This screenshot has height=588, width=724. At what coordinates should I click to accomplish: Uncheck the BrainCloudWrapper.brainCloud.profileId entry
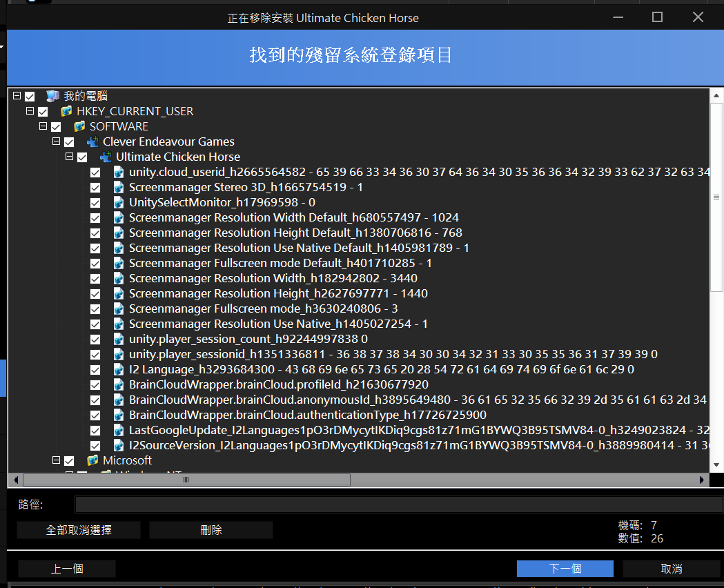(x=95, y=384)
